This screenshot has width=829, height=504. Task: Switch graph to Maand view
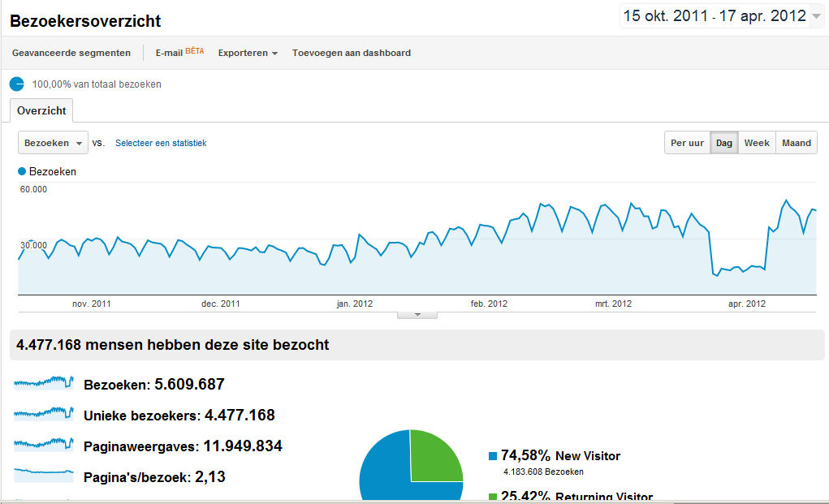tap(797, 143)
